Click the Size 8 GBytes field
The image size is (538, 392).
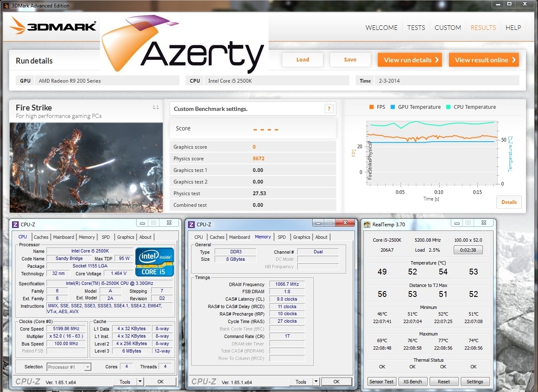(235, 259)
